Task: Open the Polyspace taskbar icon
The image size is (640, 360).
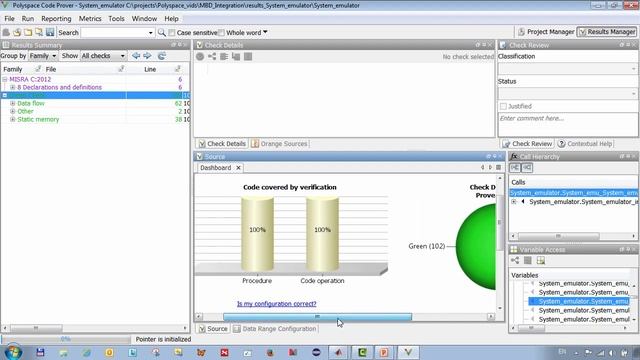Action: click(x=408, y=352)
